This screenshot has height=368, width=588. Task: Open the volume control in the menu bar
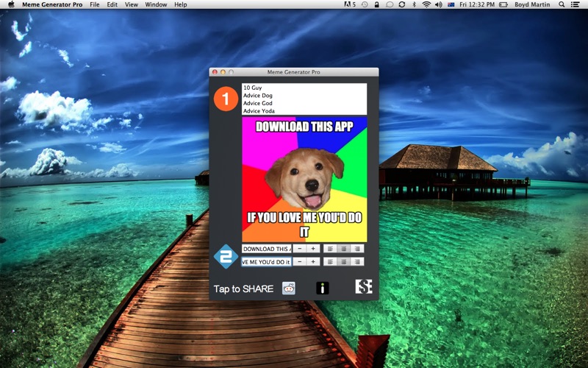tap(438, 4)
